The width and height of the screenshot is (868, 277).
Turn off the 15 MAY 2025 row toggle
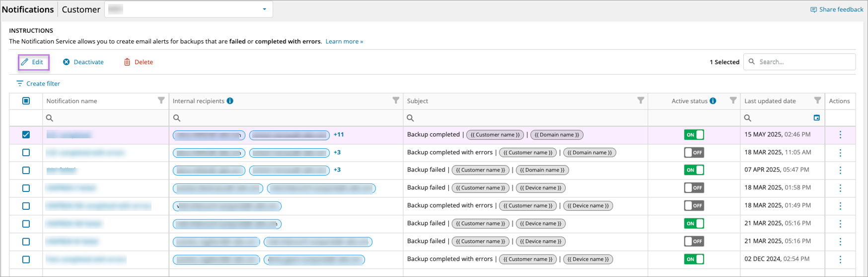click(x=694, y=135)
